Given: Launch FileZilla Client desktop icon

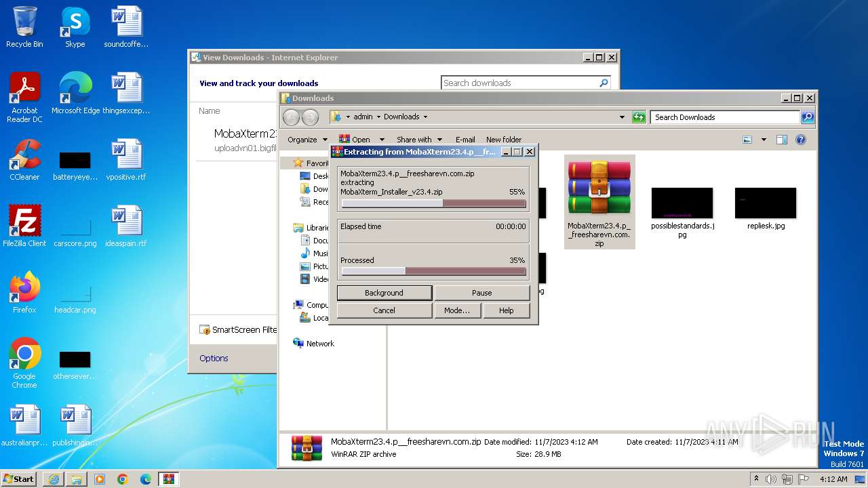Looking at the screenshot, I should pyautogui.click(x=24, y=226).
